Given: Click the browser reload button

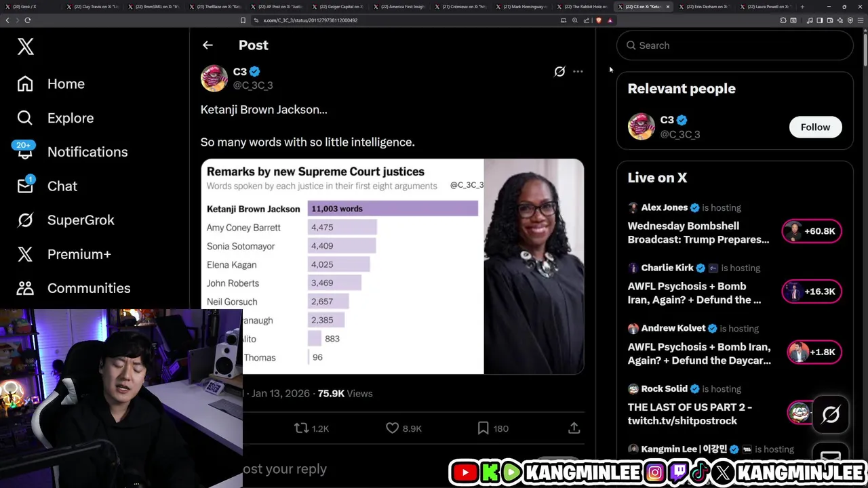Looking at the screenshot, I should [x=28, y=20].
